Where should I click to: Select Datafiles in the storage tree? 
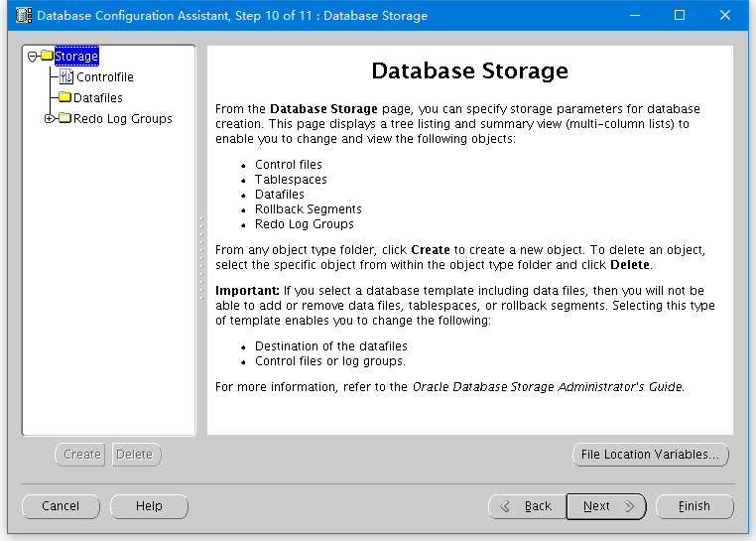coord(98,97)
